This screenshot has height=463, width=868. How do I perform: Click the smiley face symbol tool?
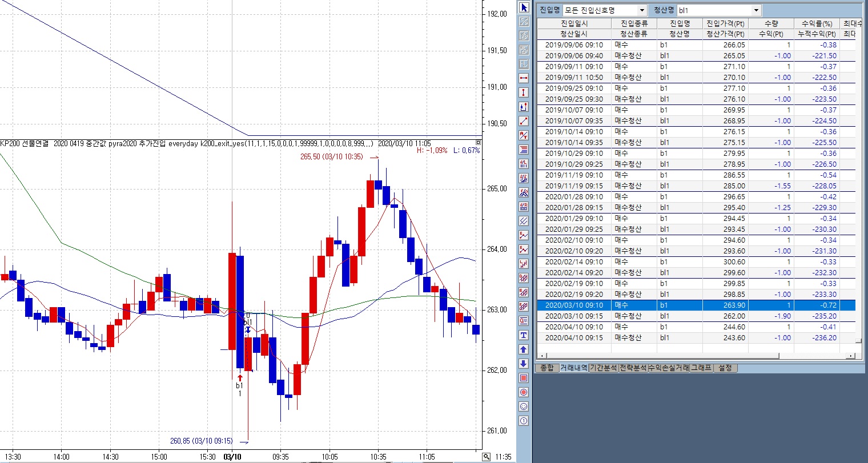(524, 406)
